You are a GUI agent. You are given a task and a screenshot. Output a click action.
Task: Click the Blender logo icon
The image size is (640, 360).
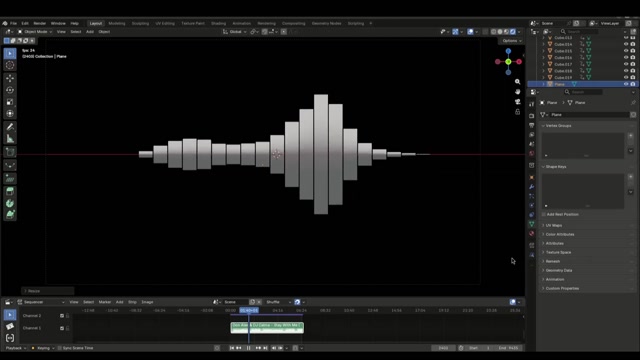[x=4, y=23]
